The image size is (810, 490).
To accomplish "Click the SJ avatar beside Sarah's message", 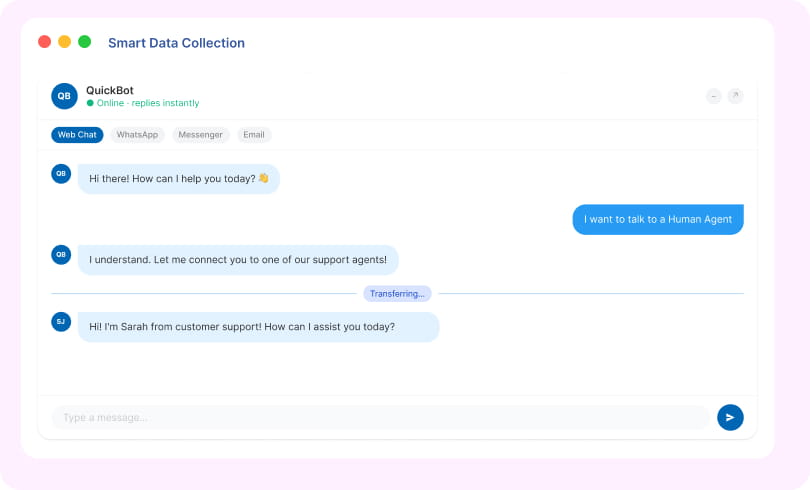I will pos(61,322).
